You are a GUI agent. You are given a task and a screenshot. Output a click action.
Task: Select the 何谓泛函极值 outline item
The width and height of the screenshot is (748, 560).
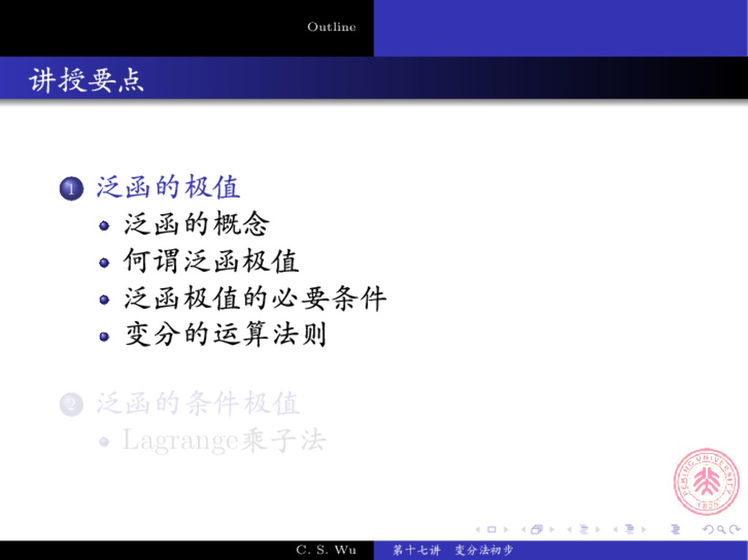tap(211, 261)
